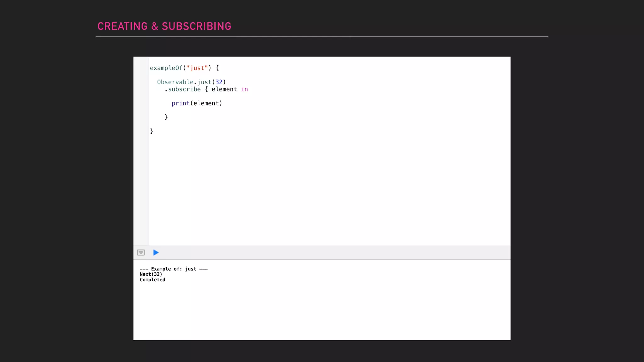Click the element closure parameter
The height and width of the screenshot is (362, 644).
coord(224,89)
